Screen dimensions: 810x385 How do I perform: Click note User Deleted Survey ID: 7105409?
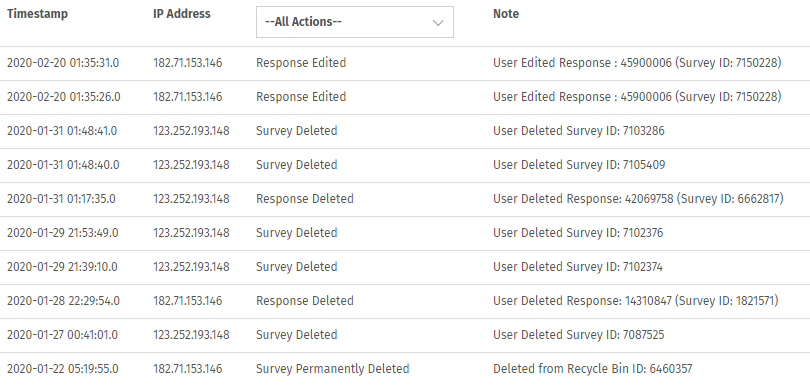point(579,165)
